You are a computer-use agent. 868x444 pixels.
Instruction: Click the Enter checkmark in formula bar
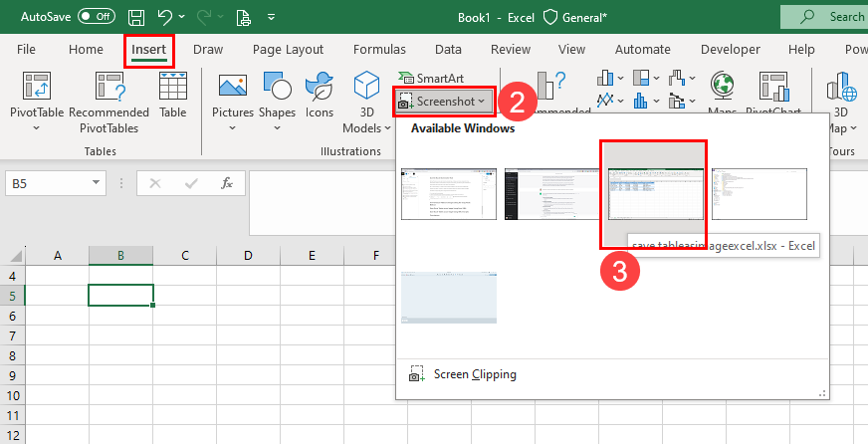pos(191,184)
